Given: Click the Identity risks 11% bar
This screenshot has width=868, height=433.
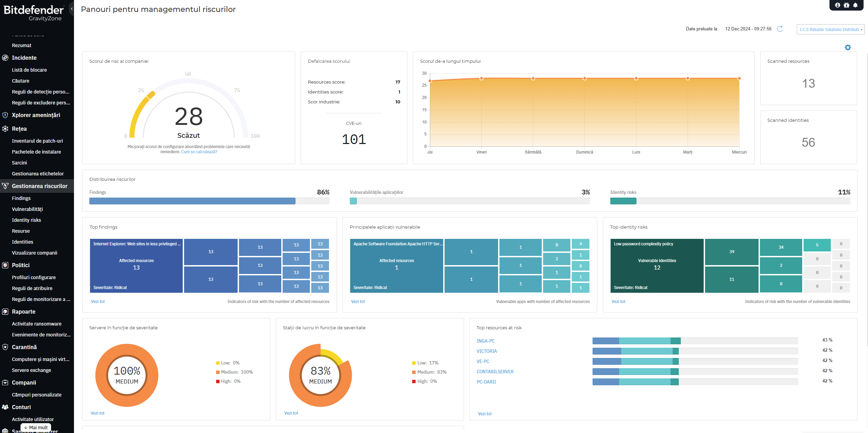Looking at the screenshot, I should tap(730, 201).
